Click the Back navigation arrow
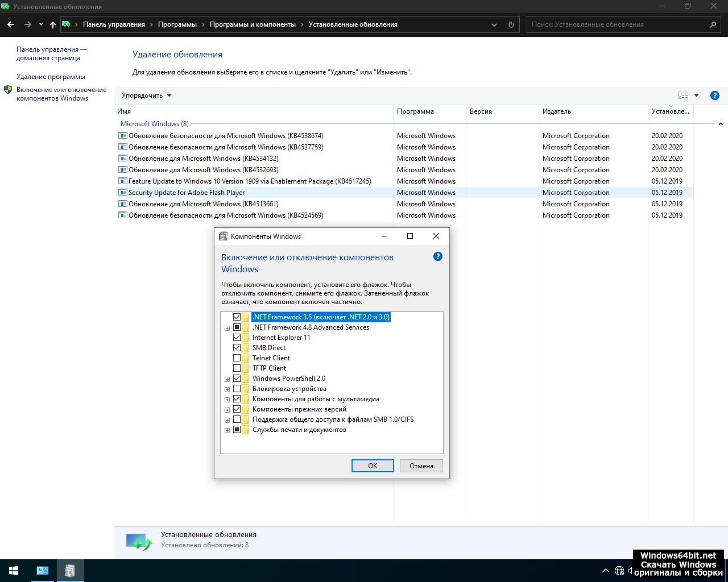Image resolution: width=728 pixels, height=582 pixels. [11, 24]
